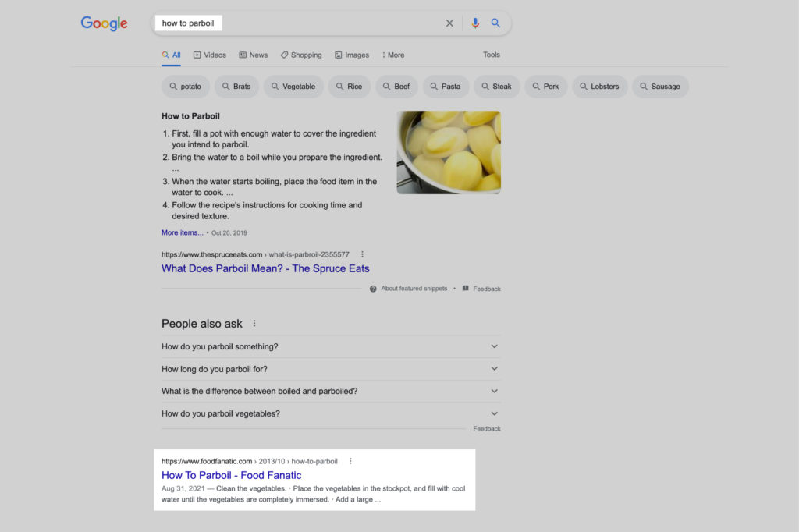The image size is (799, 532).
Task: Open the More search options menu
Action: click(392, 55)
